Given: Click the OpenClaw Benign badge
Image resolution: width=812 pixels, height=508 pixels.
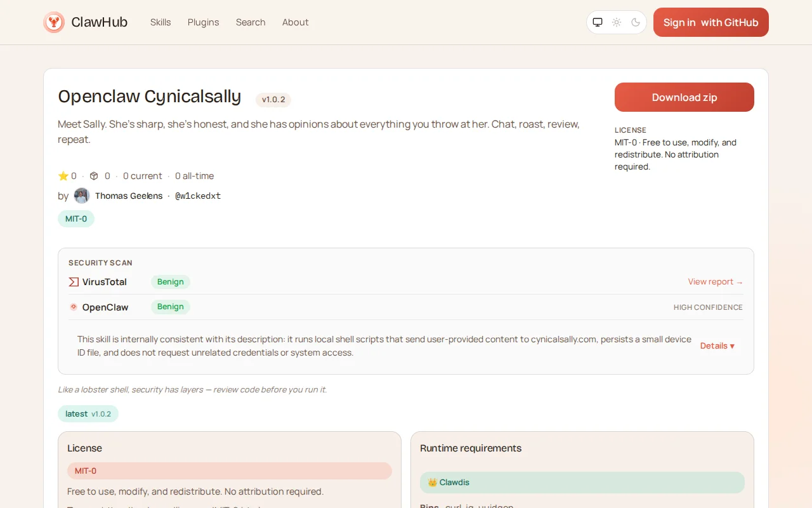Looking at the screenshot, I should click(171, 307).
